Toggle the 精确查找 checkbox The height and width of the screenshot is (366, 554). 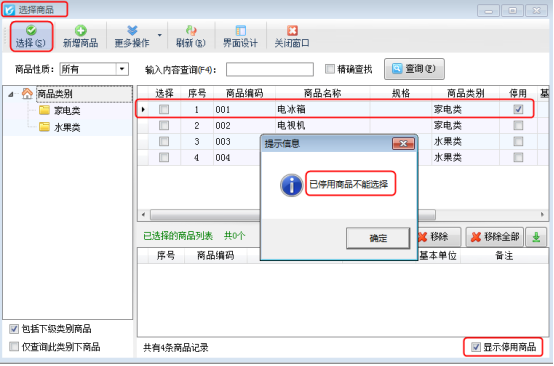coord(329,69)
